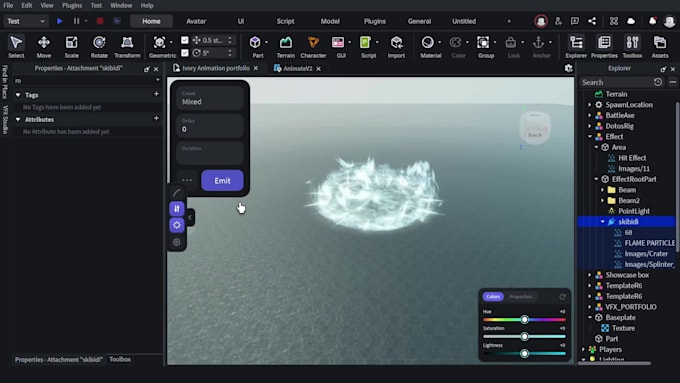
Task: Switch to the Avatar ribbon tab
Action: (196, 21)
